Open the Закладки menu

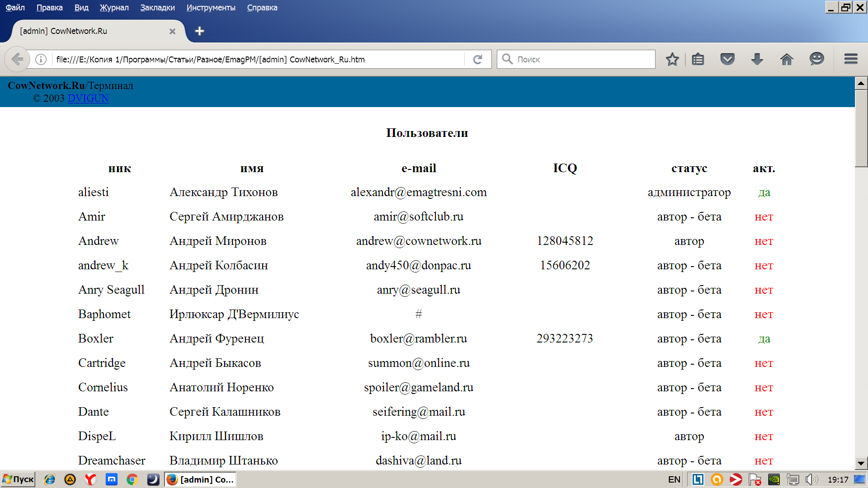click(x=157, y=8)
